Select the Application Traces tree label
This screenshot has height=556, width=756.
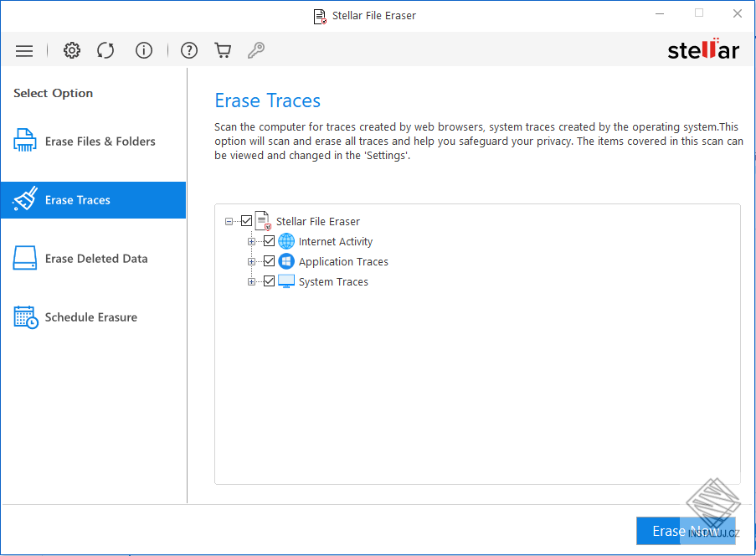(x=343, y=262)
